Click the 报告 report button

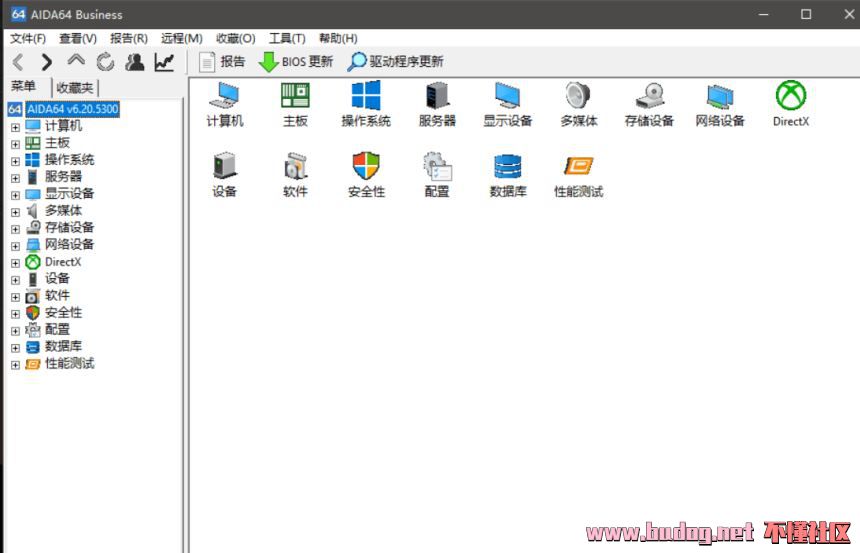[222, 62]
